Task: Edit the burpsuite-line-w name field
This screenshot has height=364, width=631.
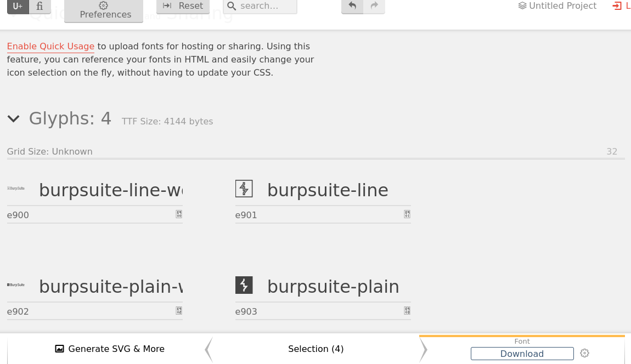Action: tap(111, 190)
